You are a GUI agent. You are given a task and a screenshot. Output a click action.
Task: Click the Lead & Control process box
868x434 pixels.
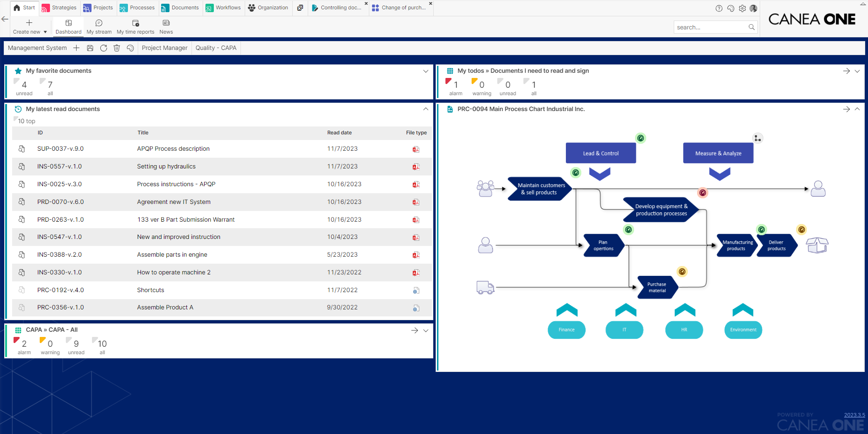click(x=600, y=153)
